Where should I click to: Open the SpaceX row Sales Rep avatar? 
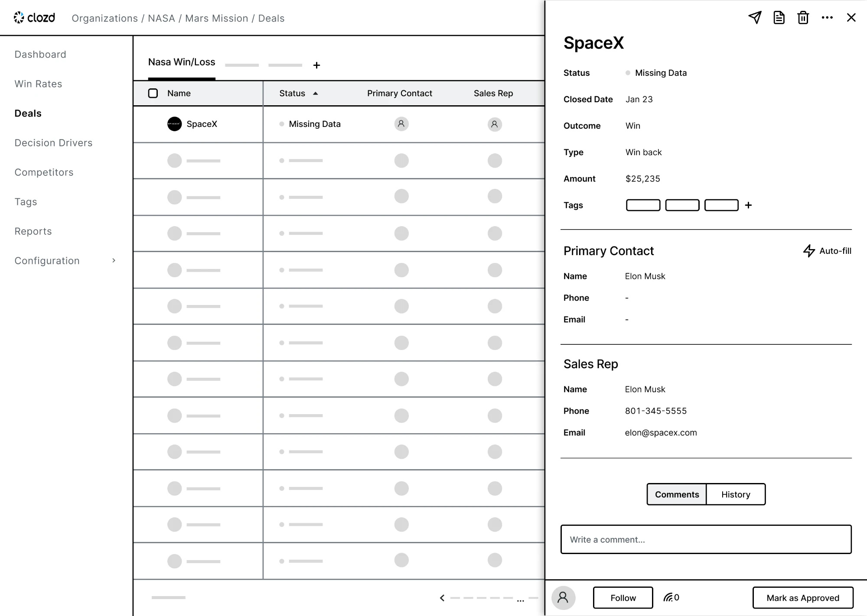(495, 124)
